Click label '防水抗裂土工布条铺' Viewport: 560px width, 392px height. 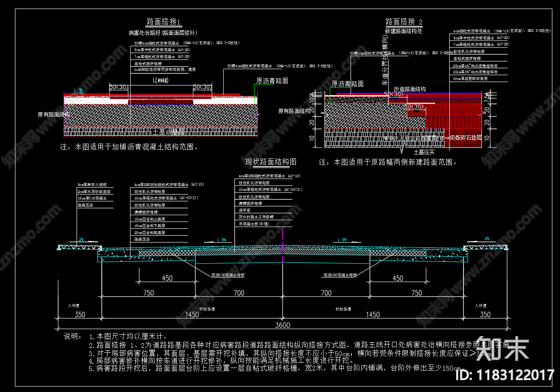(256, 217)
